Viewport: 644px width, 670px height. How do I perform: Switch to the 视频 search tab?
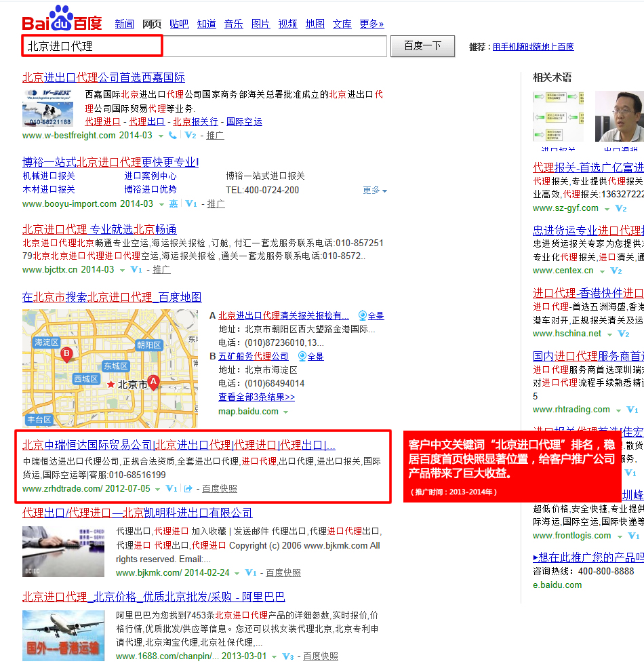tap(288, 24)
